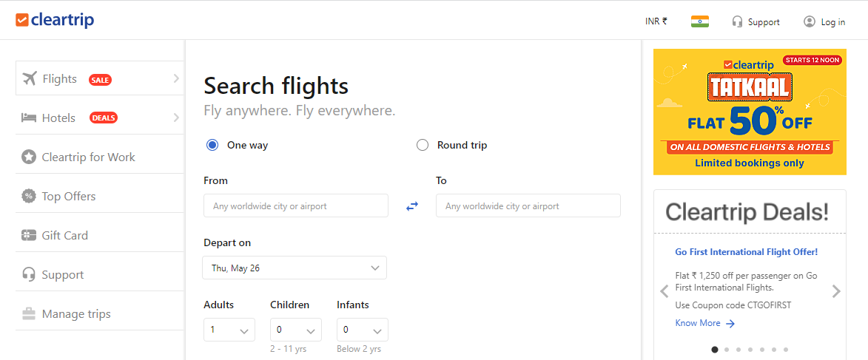Screen dimensions: 868x360
Task: Swap From and To cities icon
Action: coord(412,206)
